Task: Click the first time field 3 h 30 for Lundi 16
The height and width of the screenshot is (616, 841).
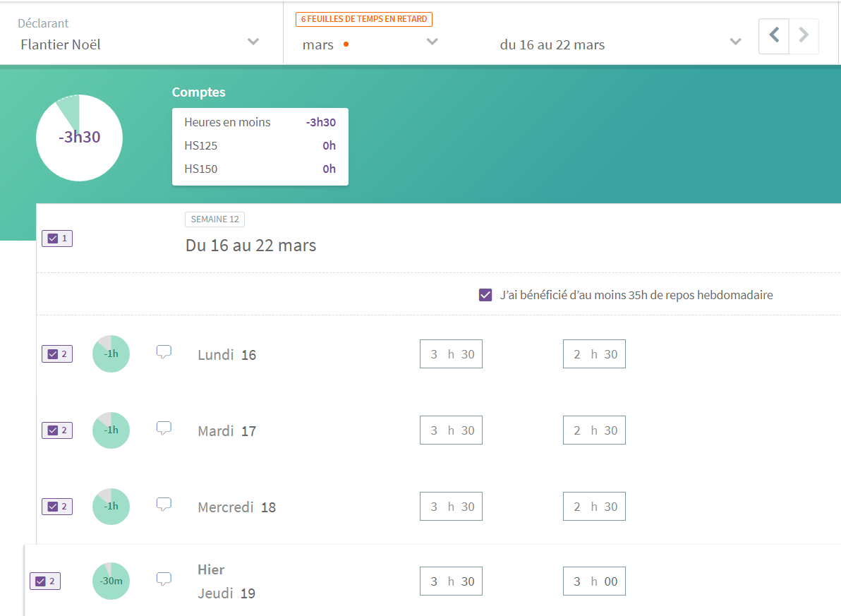Action: 452,354
